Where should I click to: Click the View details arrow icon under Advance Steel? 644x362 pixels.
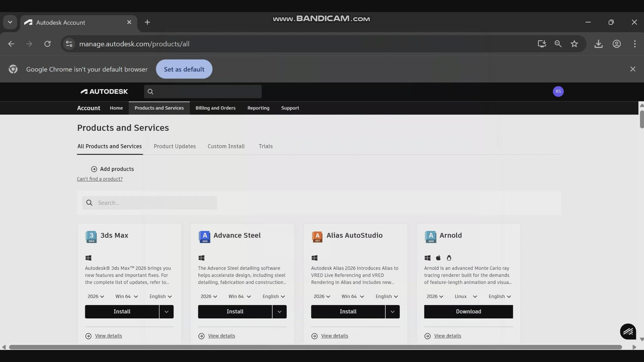pyautogui.click(x=202, y=336)
